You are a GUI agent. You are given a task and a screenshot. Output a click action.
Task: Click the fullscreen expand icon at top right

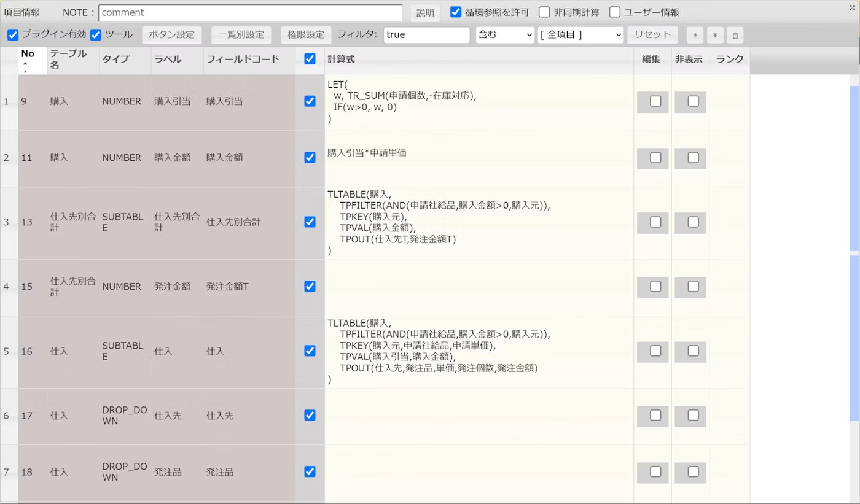tap(852, 7)
